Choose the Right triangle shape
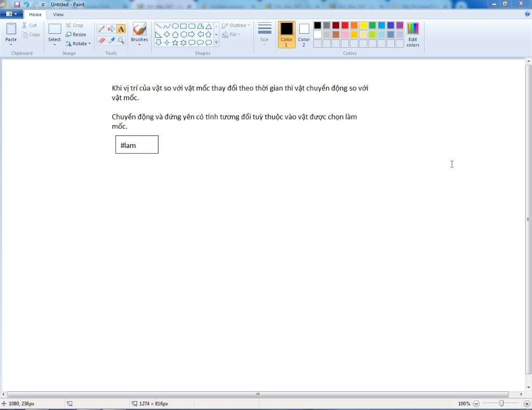This screenshot has width=532, height=410. coord(158,34)
